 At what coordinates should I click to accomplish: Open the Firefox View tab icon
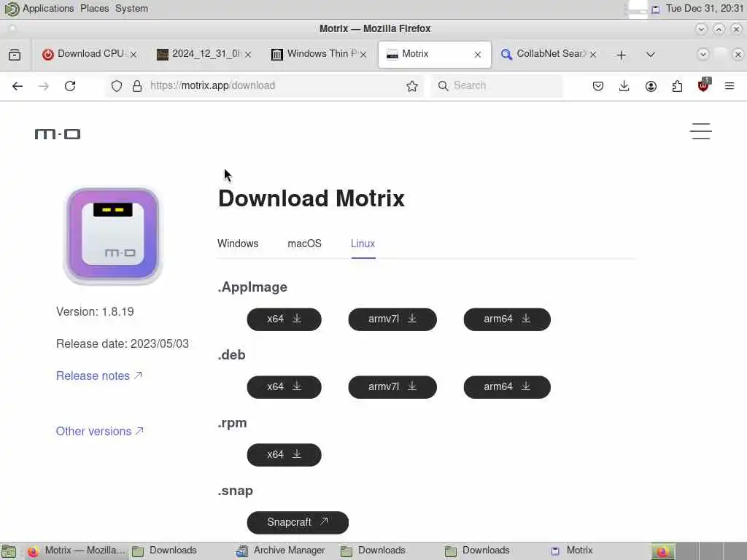pos(15,55)
